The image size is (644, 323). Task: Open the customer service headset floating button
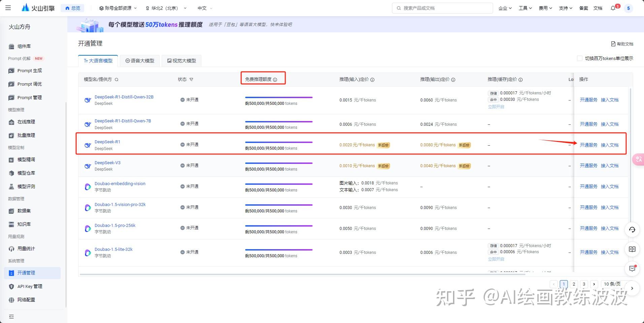(x=632, y=230)
